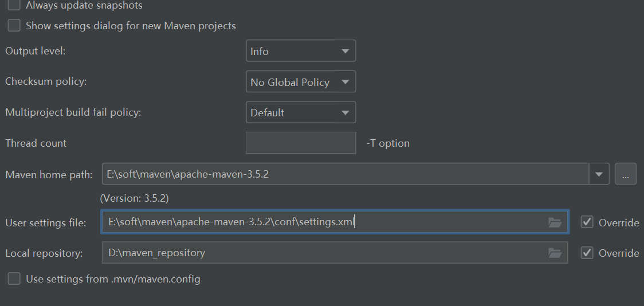Image resolution: width=644 pixels, height=306 pixels.
Task: Uncheck Override for Local repository
Action: click(x=587, y=253)
